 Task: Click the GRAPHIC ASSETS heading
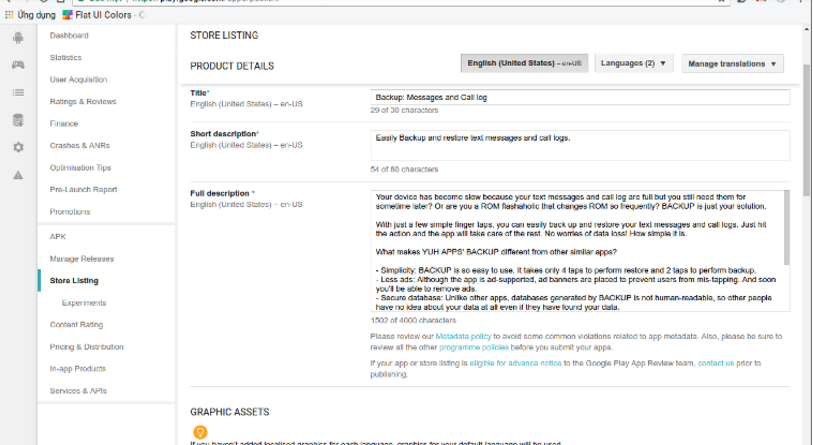pos(230,412)
